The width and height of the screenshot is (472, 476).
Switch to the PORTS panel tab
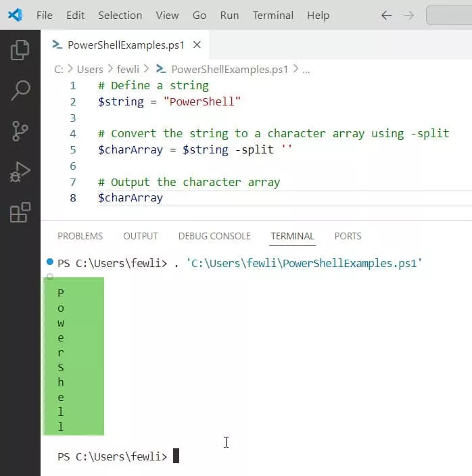point(348,236)
